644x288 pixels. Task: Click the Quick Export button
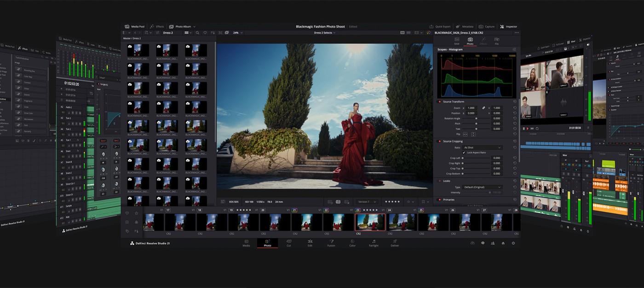tap(441, 26)
